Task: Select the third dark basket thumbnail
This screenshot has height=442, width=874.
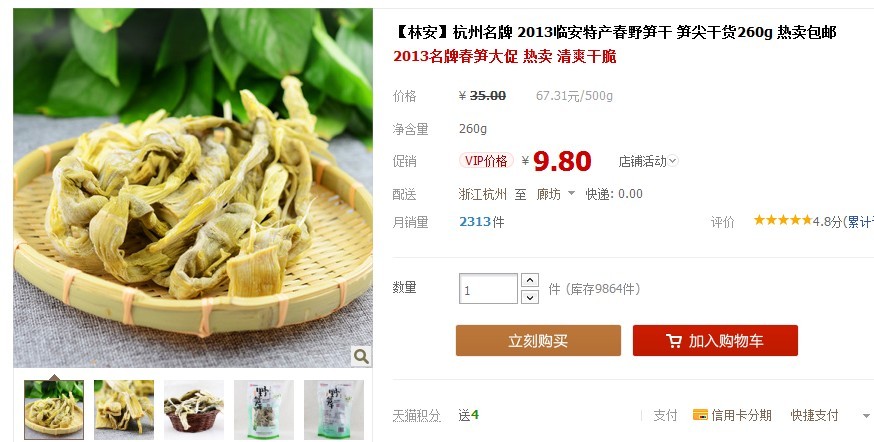Action: click(194, 410)
